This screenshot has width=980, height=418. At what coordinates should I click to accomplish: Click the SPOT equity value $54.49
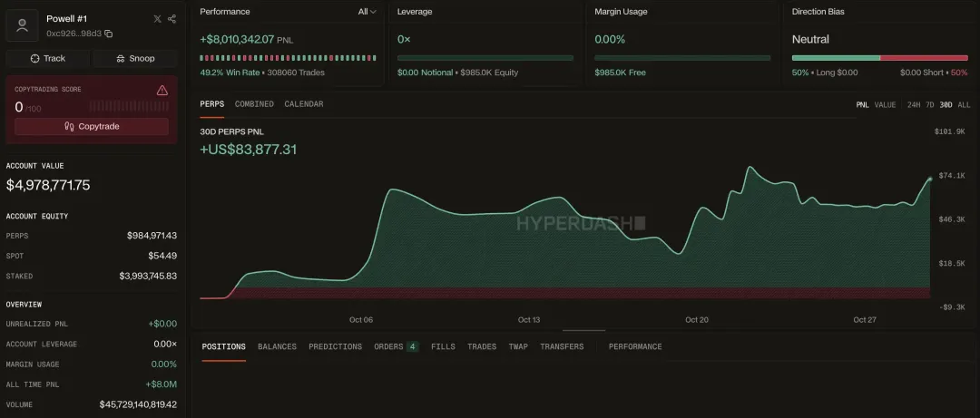pos(162,256)
